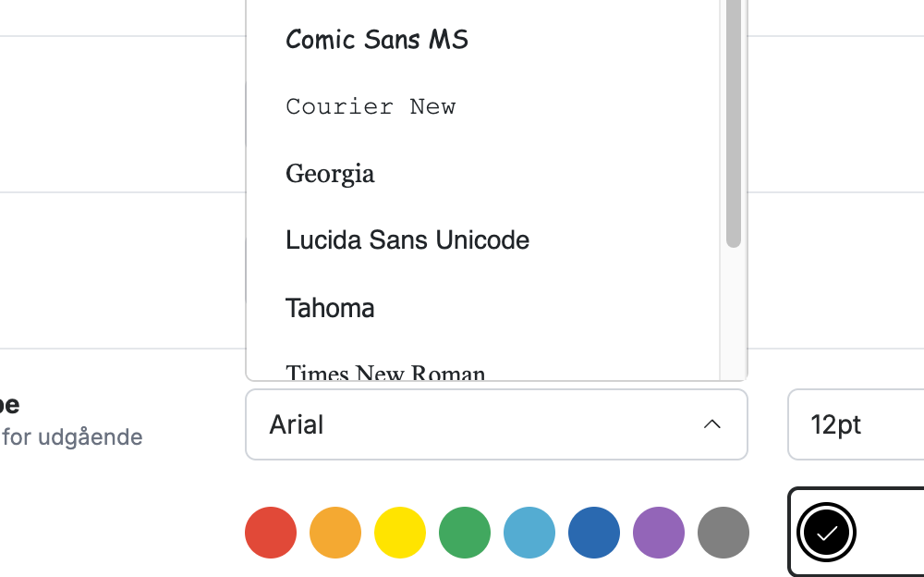The width and height of the screenshot is (924, 577).
Task: Click the font list scrollbar thumb
Action: 733,124
